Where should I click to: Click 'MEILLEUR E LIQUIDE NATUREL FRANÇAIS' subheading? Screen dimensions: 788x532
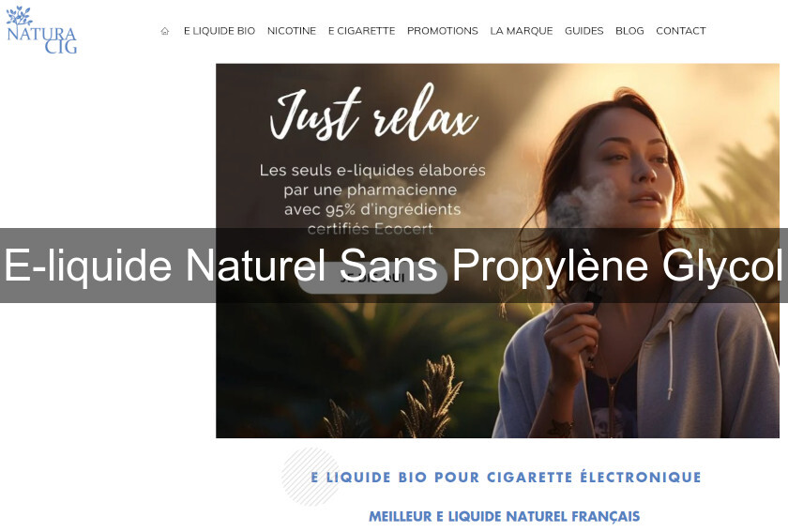click(x=504, y=516)
